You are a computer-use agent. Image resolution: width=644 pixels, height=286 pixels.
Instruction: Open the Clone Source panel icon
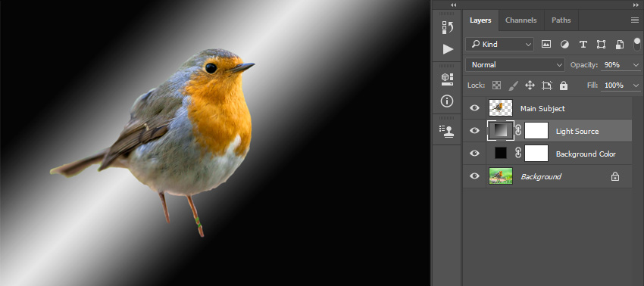[447, 131]
